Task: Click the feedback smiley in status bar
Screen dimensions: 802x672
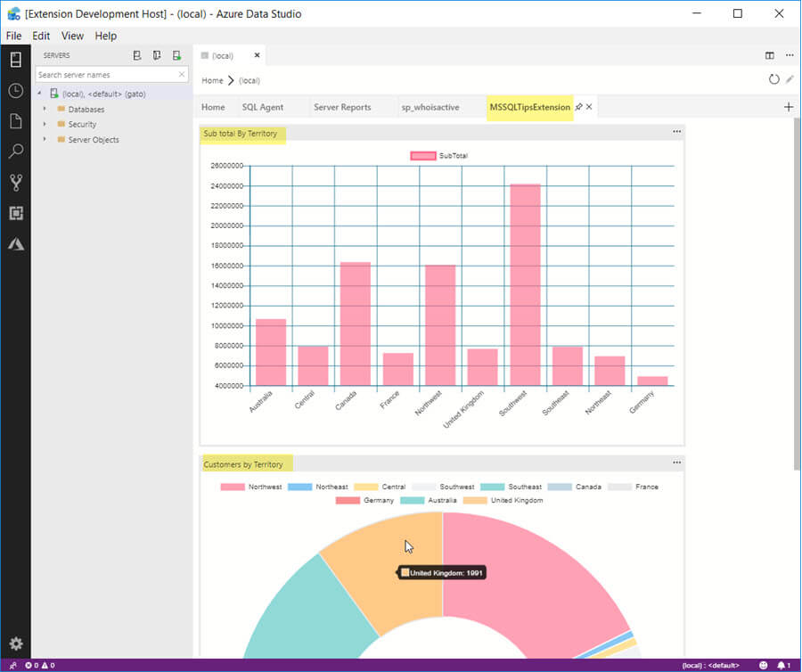Action: tap(763, 666)
